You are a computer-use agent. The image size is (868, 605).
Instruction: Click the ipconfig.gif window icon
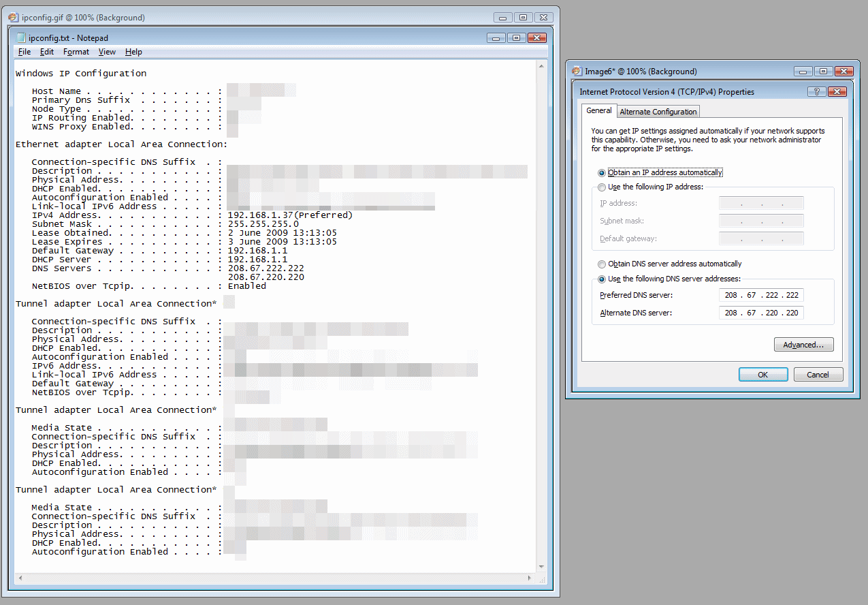pos(13,18)
